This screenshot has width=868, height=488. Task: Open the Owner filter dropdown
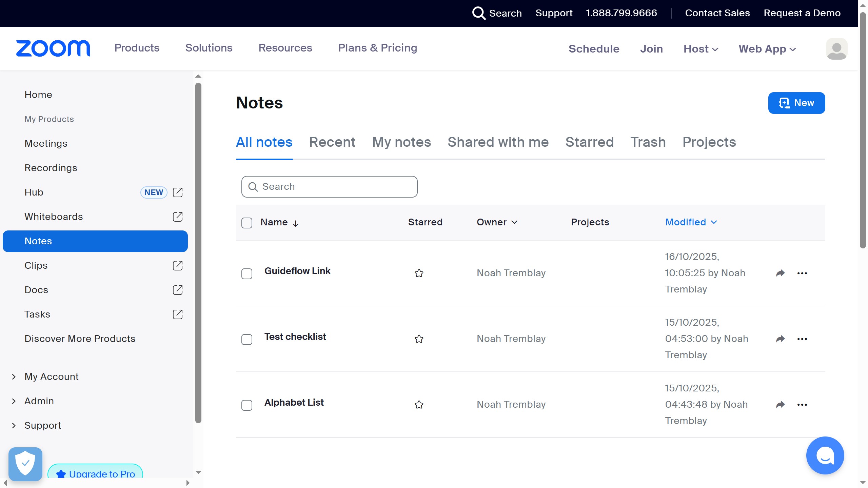click(497, 222)
